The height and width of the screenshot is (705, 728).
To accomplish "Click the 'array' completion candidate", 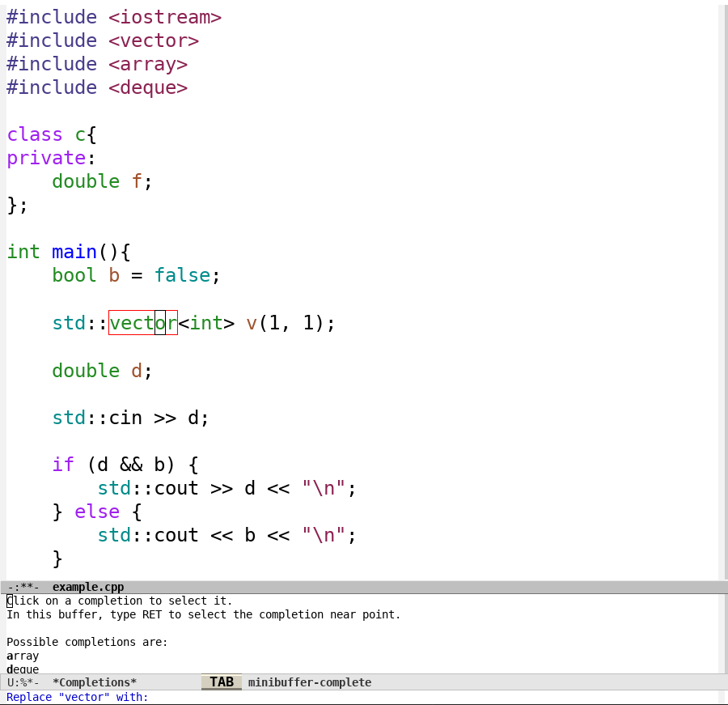I will [x=23, y=656].
